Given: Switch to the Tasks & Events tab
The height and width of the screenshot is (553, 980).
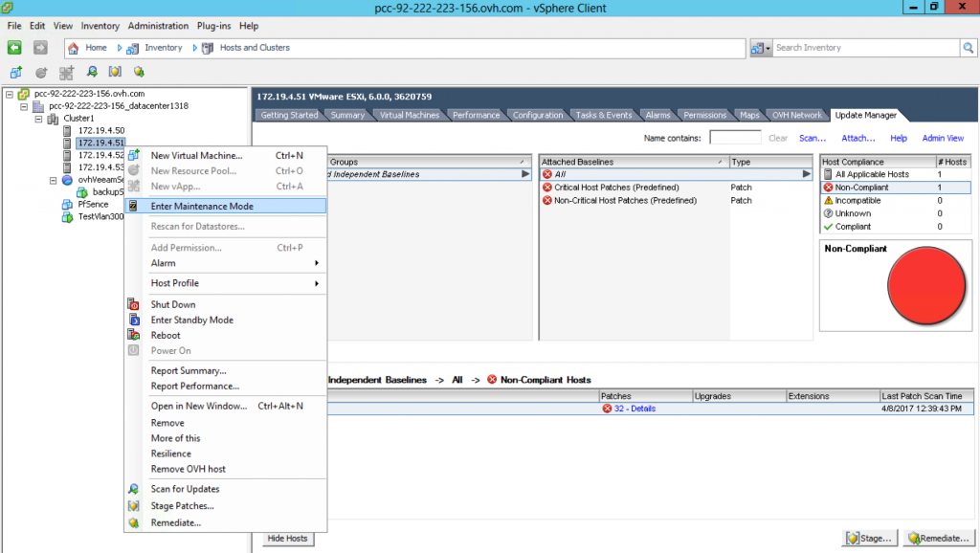Looking at the screenshot, I should tap(604, 115).
